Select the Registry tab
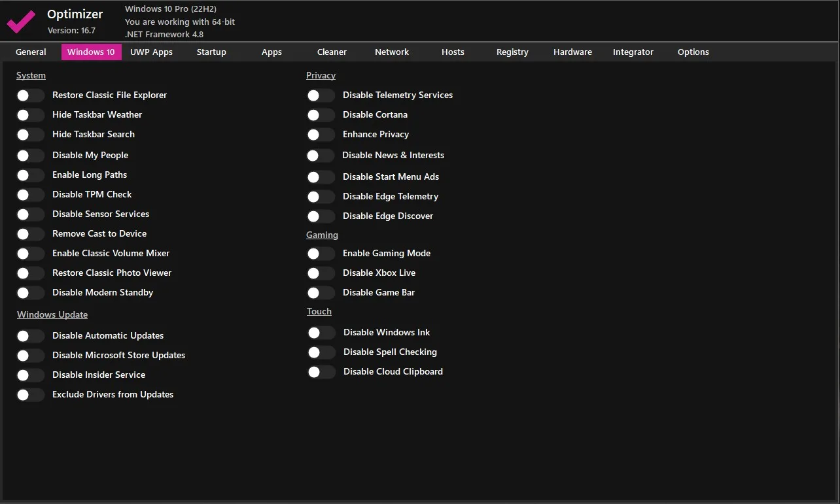 tap(512, 52)
